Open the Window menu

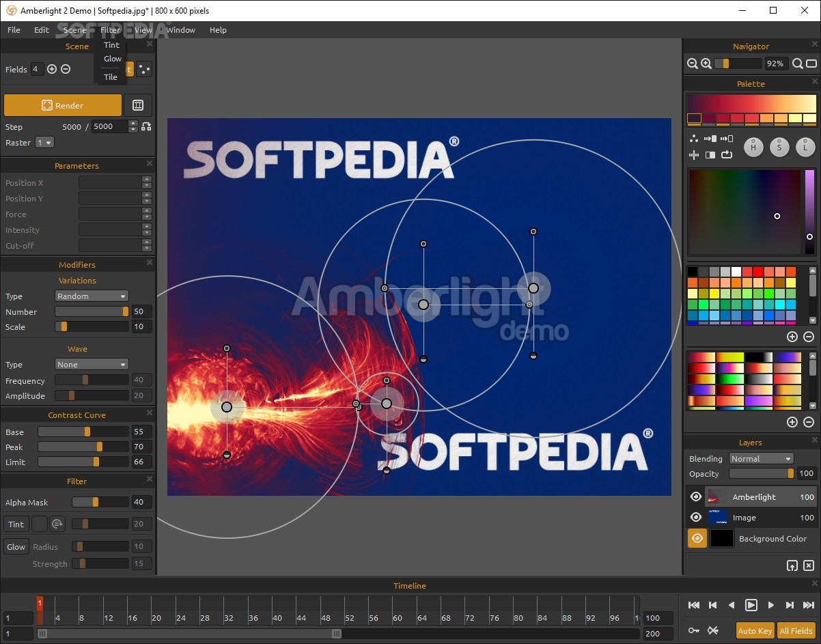click(x=180, y=30)
